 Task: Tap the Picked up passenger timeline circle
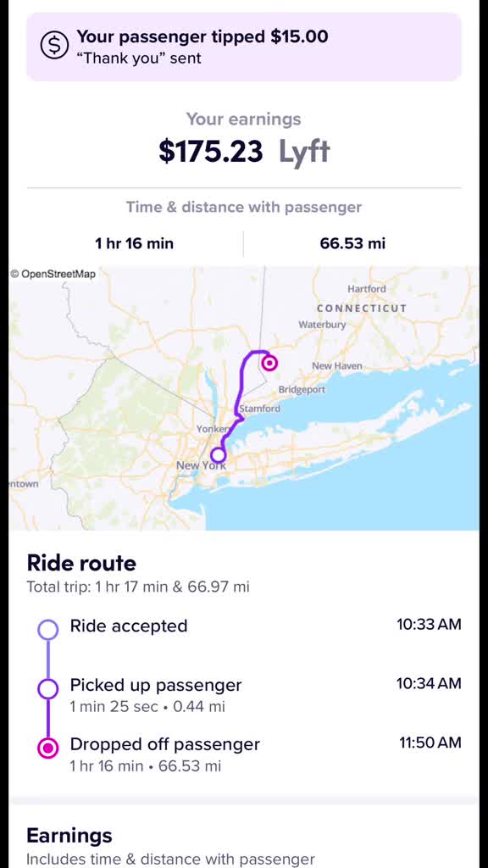click(x=48, y=688)
